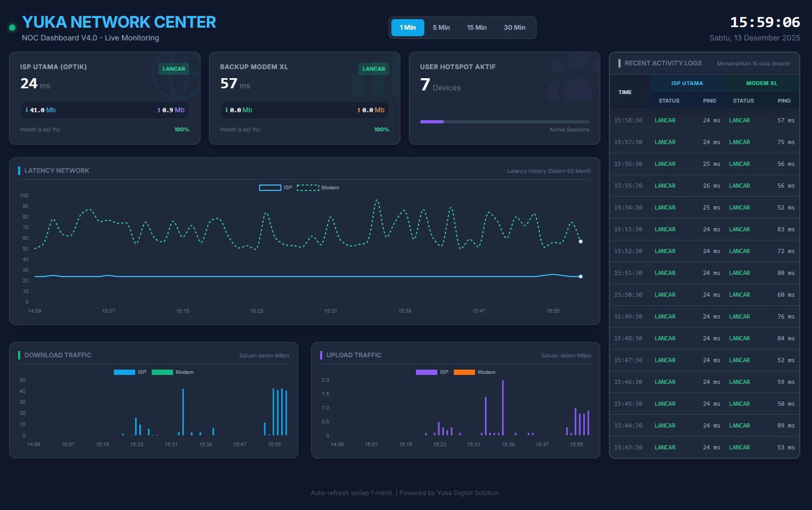Screen dimensions: 812x510
Task: Click the Recent Activity Logs panel header marker
Action: coord(620,63)
